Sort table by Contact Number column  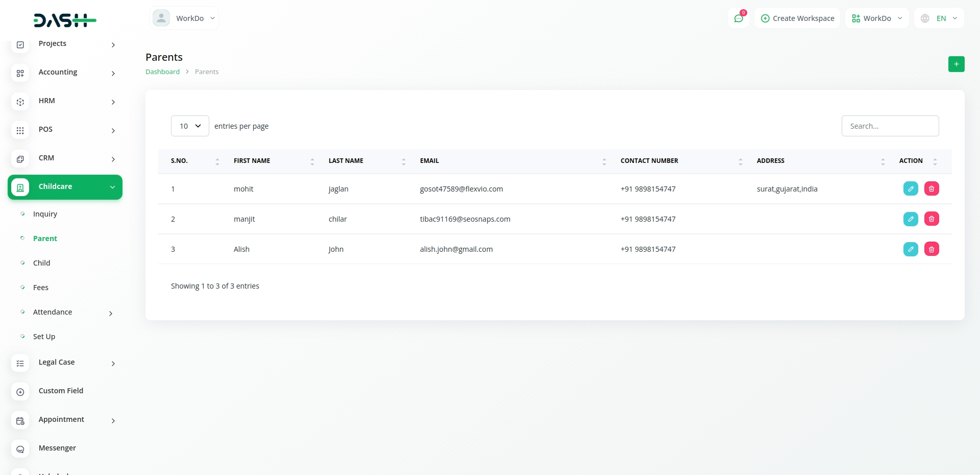click(x=649, y=161)
